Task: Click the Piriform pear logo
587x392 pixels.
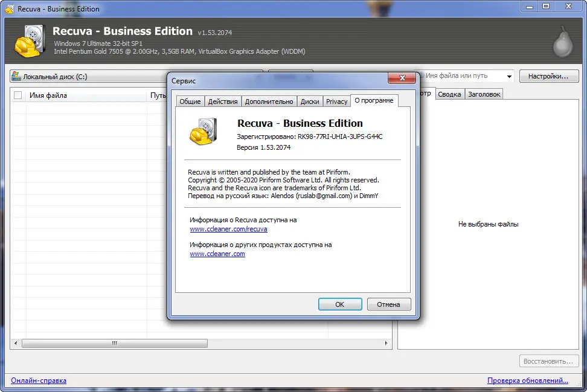Action: pos(563,42)
